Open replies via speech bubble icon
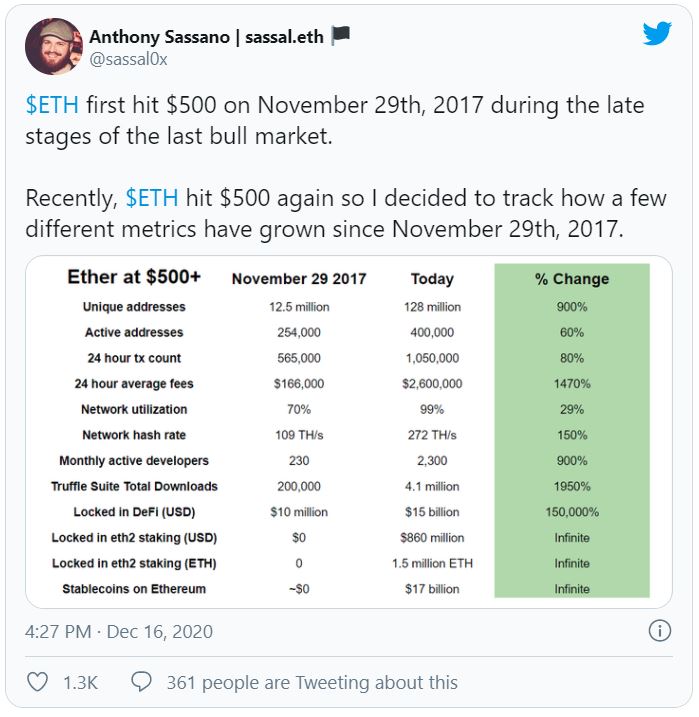This screenshot has height=717, width=699. point(141,682)
